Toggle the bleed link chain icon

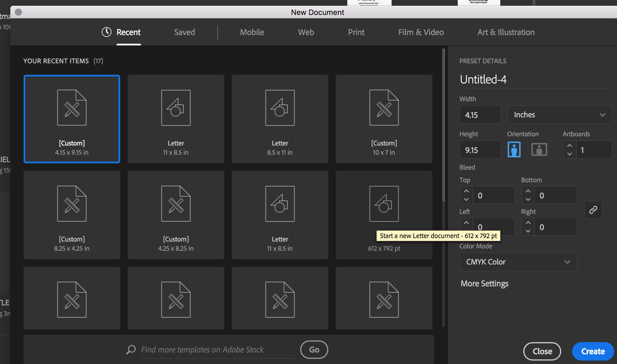(x=593, y=210)
